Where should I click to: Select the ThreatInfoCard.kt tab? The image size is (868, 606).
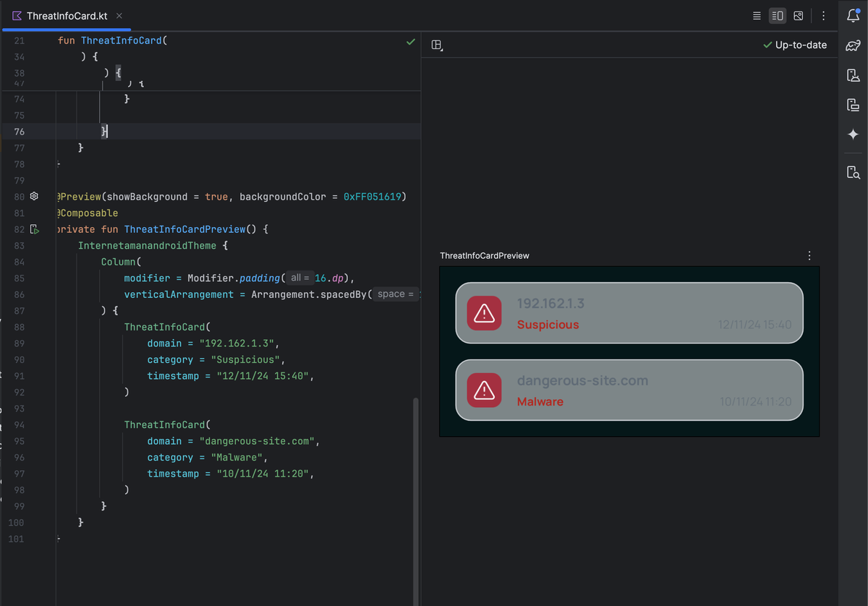(67, 16)
